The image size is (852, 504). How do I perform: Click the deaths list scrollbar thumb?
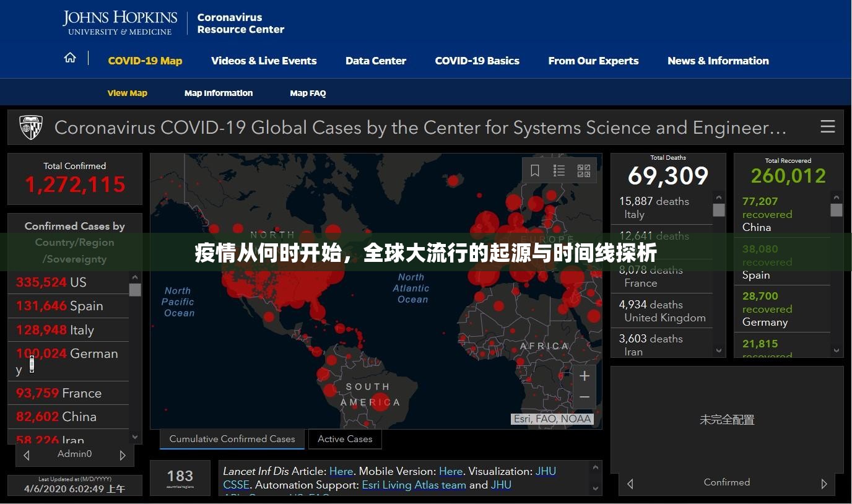tap(718, 210)
